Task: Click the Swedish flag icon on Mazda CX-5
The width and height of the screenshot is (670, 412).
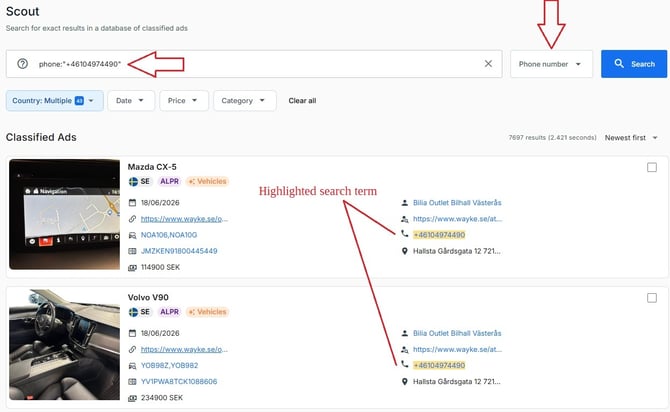Action: tap(133, 181)
